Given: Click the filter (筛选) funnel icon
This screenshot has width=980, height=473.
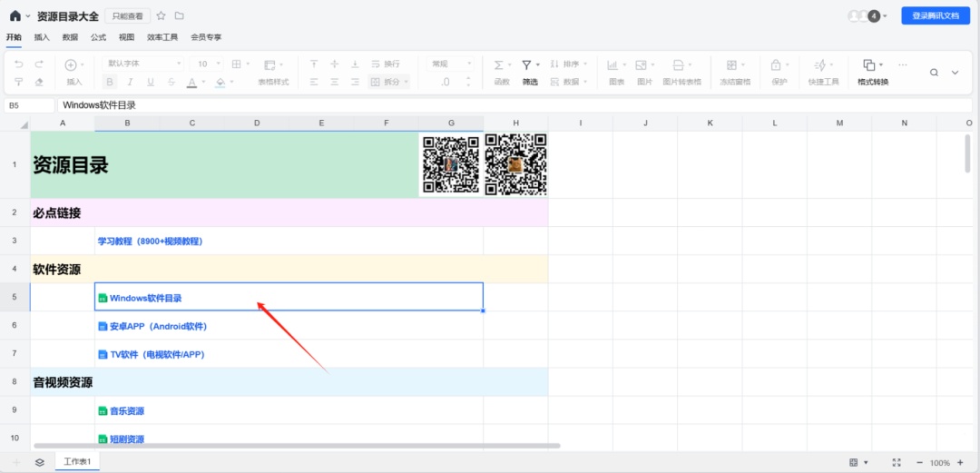Looking at the screenshot, I should [x=526, y=64].
